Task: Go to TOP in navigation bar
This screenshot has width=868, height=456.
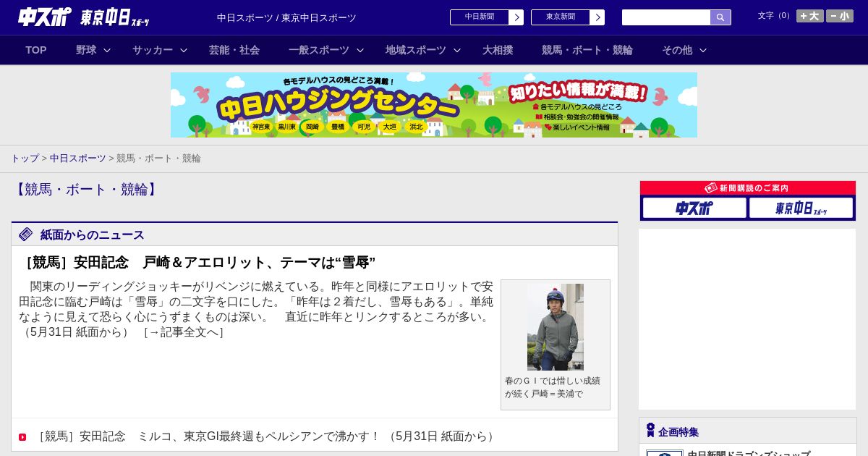Action: coord(36,50)
